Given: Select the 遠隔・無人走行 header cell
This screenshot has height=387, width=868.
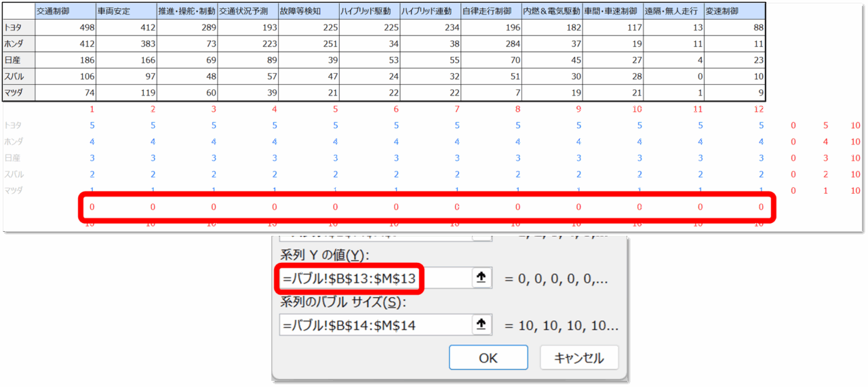Looking at the screenshot, I should [x=673, y=12].
